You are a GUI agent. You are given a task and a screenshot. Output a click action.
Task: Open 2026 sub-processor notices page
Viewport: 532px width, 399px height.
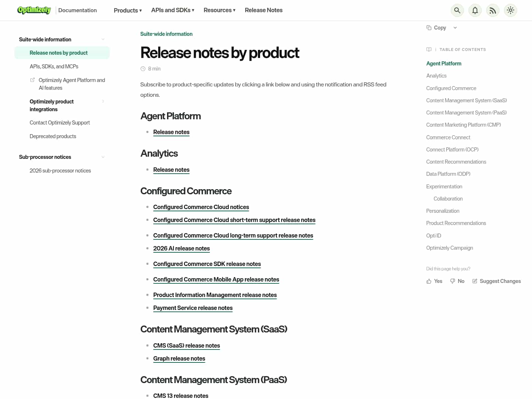click(60, 171)
